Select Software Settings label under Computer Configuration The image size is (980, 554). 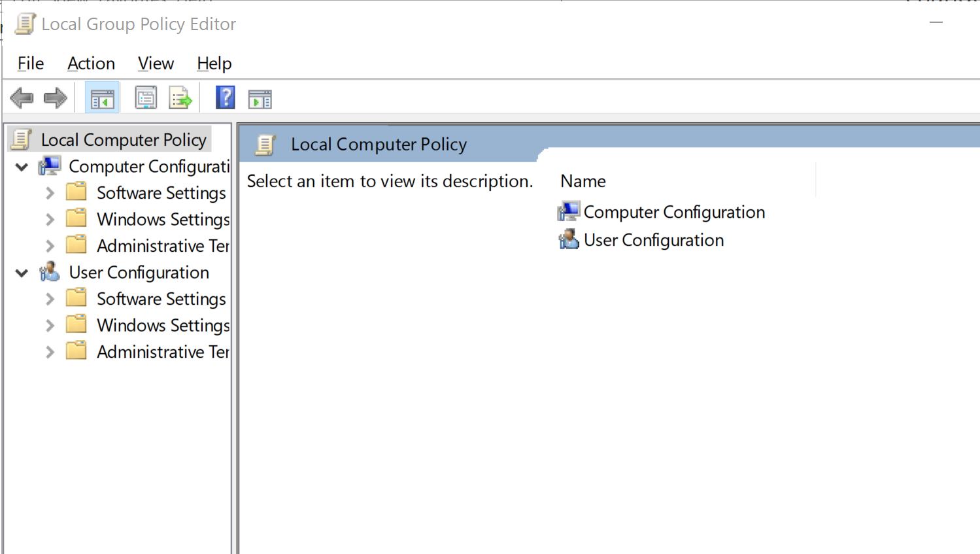[x=161, y=192]
